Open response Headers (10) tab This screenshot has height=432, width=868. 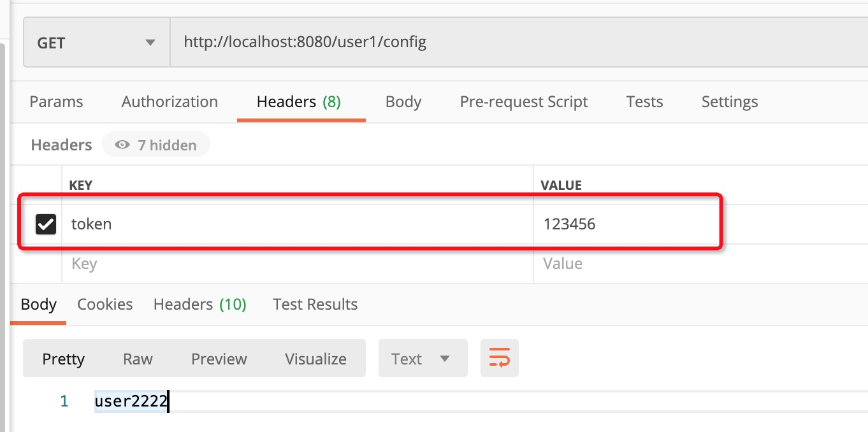click(x=199, y=305)
